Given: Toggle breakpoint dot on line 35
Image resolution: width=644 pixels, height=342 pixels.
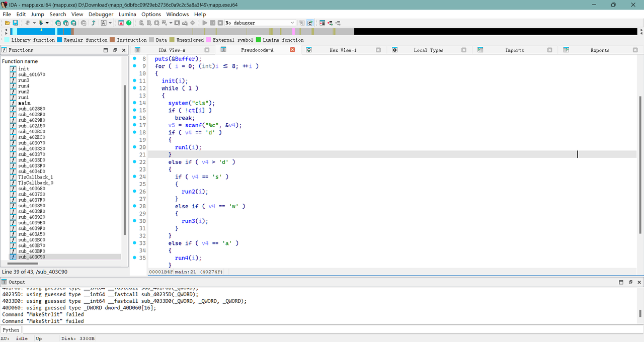Looking at the screenshot, I should (135, 258).
